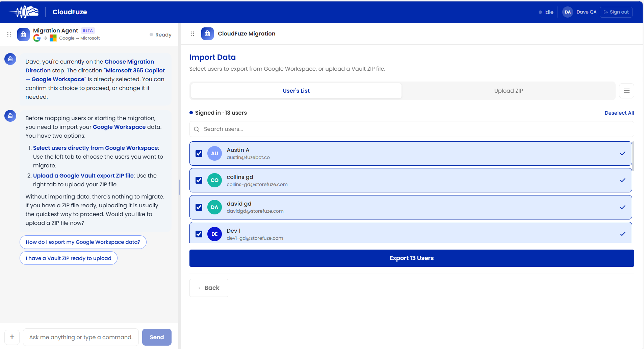Click the 'Google → Microsoft' label
The width and height of the screenshot is (644, 349).
point(79,38)
